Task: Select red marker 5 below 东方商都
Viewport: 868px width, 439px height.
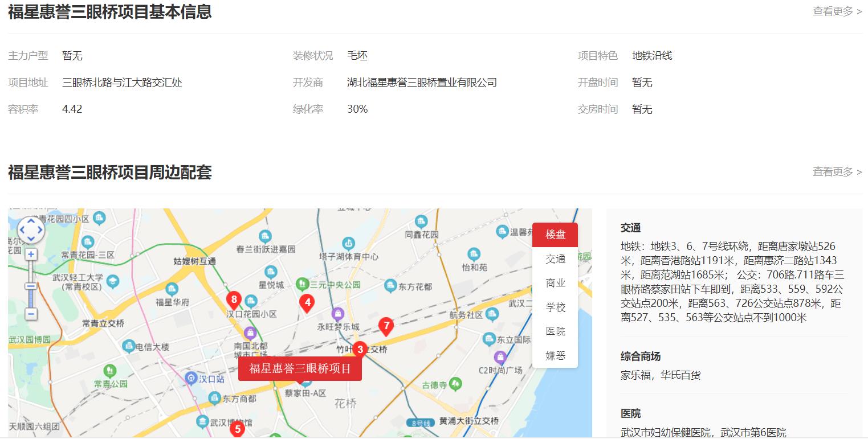Action: [238, 429]
